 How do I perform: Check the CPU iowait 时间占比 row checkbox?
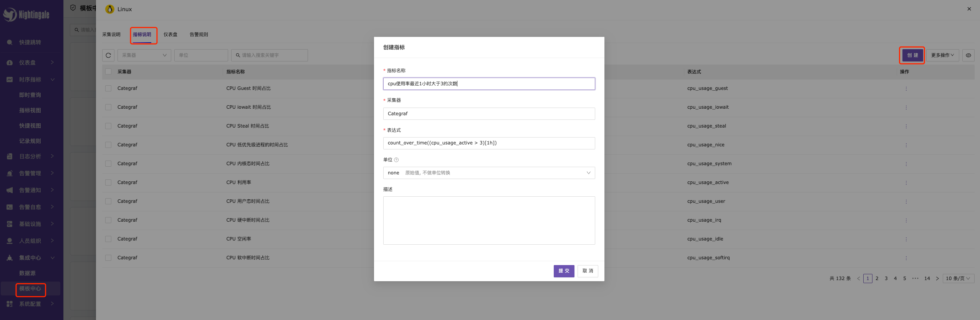click(x=108, y=107)
